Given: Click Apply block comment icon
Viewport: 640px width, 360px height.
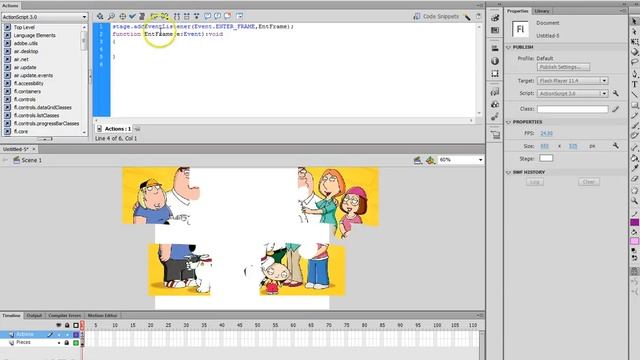Looking at the screenshot, I should (207, 16).
